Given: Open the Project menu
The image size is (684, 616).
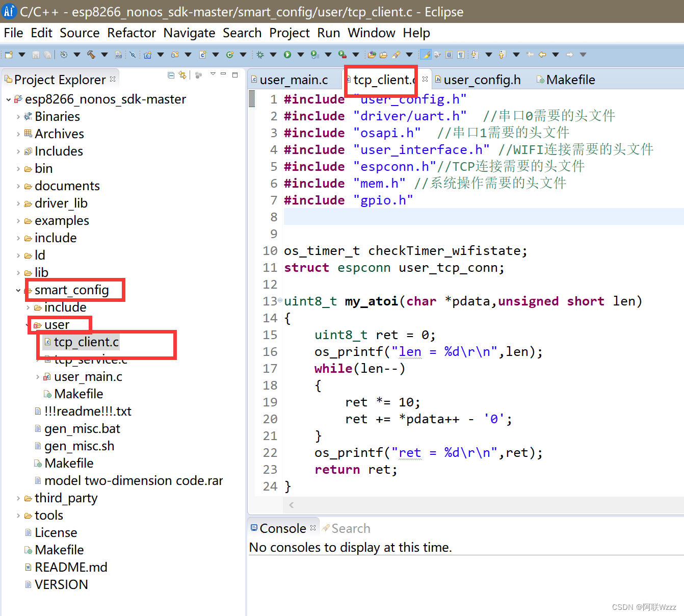Looking at the screenshot, I should pos(290,33).
